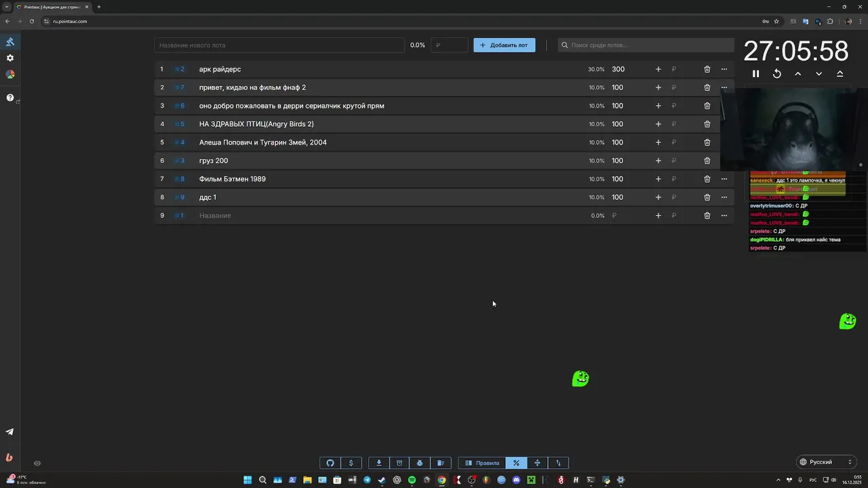Toggle percent display mode in bottom toolbar
The height and width of the screenshot is (488, 868).
(x=516, y=463)
